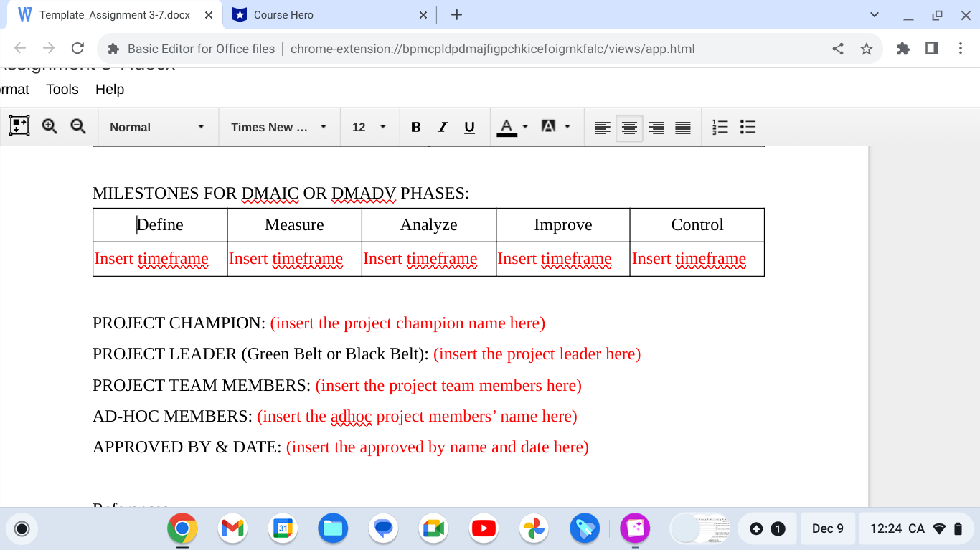This screenshot has width=980, height=550.
Task: Select the fit-to-page tool
Action: (18, 125)
